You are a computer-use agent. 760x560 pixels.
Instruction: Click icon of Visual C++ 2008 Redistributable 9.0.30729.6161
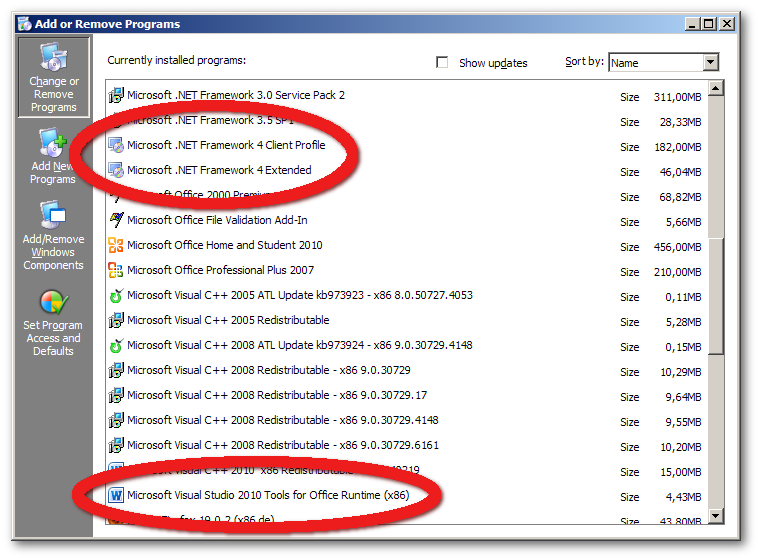click(x=116, y=445)
